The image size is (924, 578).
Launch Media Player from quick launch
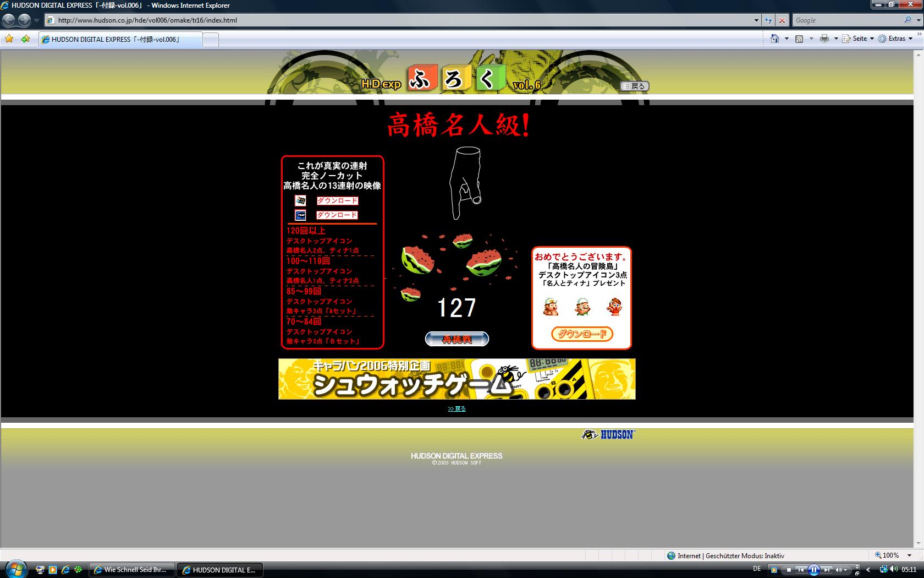(x=53, y=570)
